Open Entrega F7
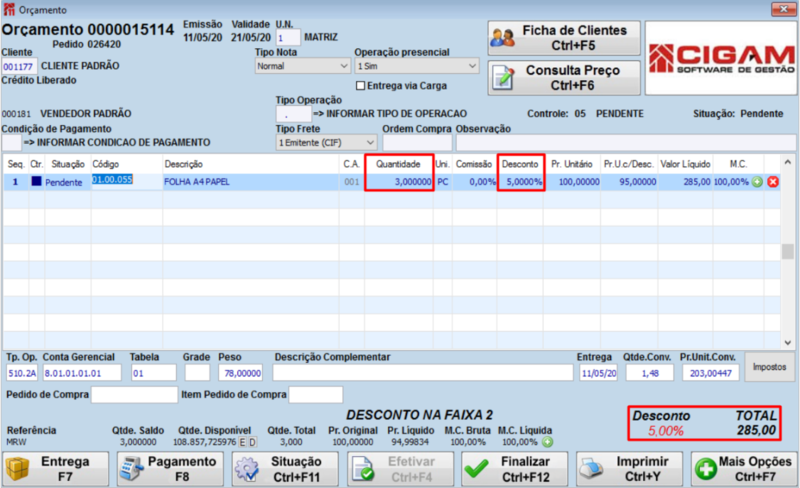800x488 pixels. pyautogui.click(x=56, y=469)
